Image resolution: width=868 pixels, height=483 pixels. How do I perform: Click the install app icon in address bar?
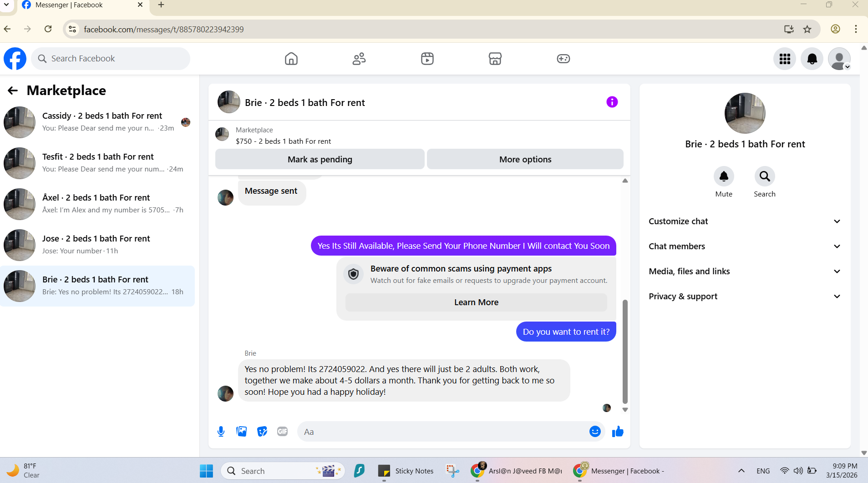(789, 29)
